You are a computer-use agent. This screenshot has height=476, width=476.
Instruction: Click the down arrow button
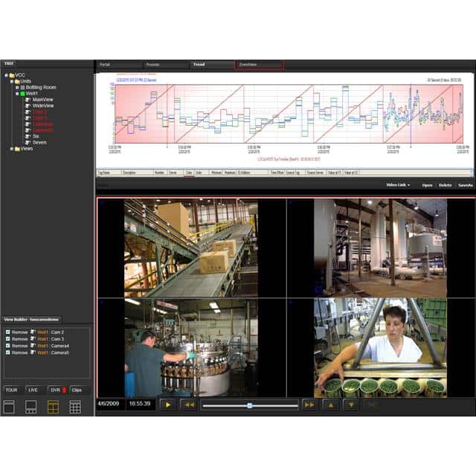351,405
